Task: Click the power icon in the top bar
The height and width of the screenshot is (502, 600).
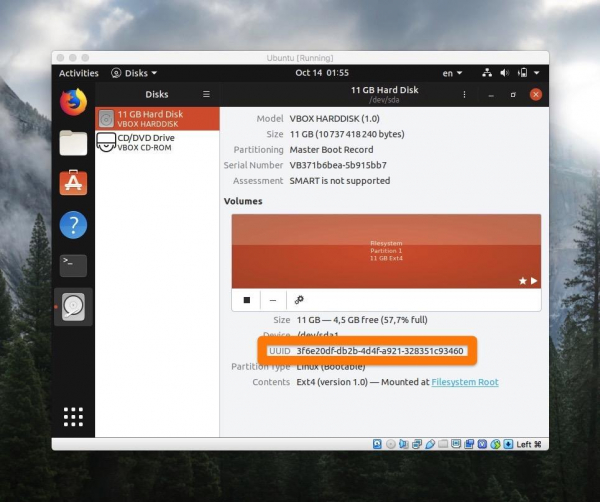Action: pos(523,73)
